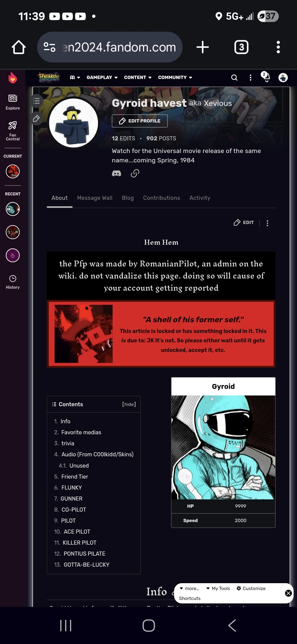
Task: Open the Gyroid infobox image
Action: click(223, 447)
